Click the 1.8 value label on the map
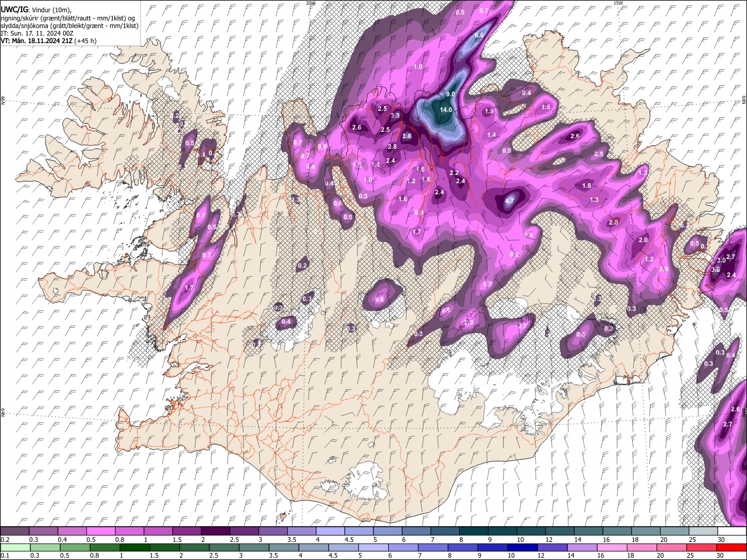This screenshot has width=747, height=560. pyautogui.click(x=587, y=185)
